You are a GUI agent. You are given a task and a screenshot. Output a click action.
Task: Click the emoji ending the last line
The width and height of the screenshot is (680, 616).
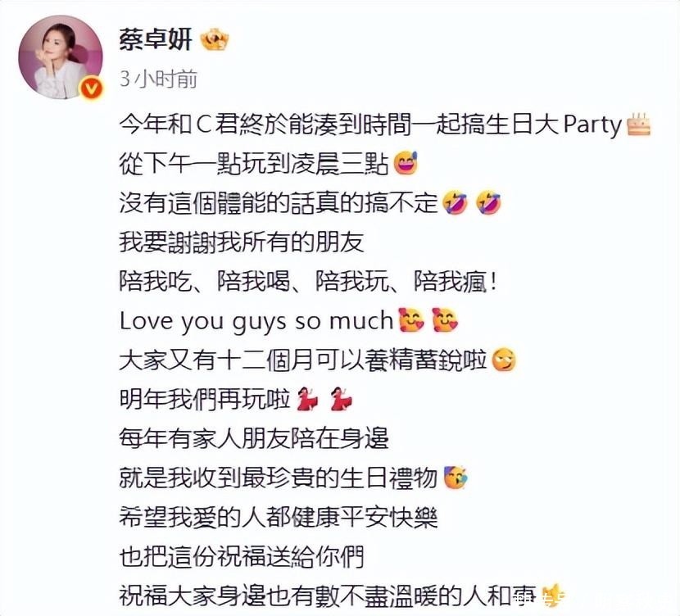(551, 596)
